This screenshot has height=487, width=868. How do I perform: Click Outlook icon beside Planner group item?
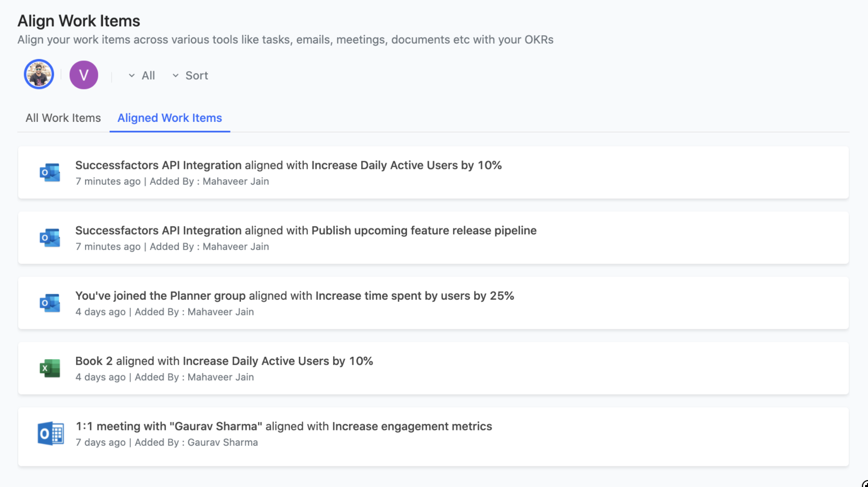[50, 303]
